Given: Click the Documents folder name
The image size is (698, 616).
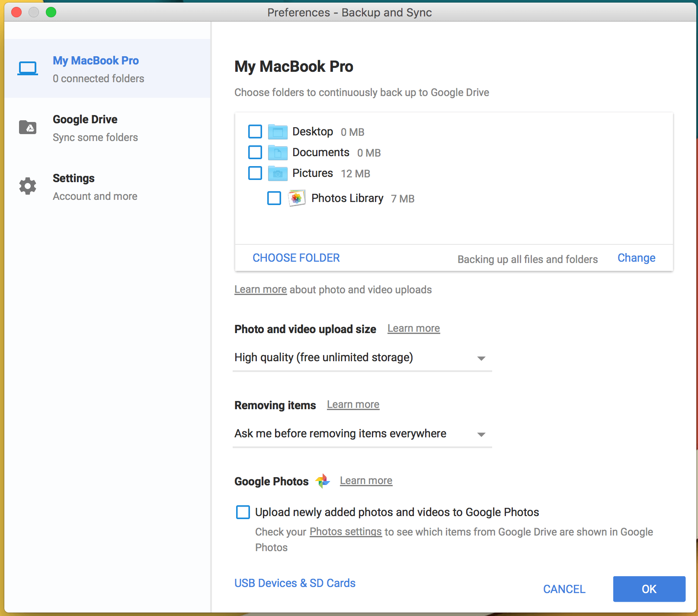Looking at the screenshot, I should (x=321, y=152).
